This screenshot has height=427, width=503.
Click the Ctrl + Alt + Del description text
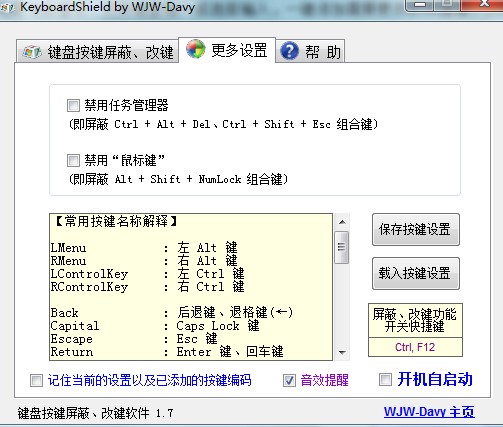click(x=223, y=124)
